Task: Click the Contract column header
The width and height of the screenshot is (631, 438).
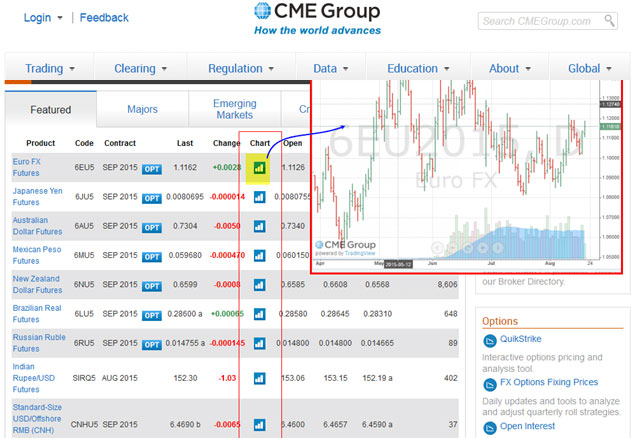Action: click(120, 143)
